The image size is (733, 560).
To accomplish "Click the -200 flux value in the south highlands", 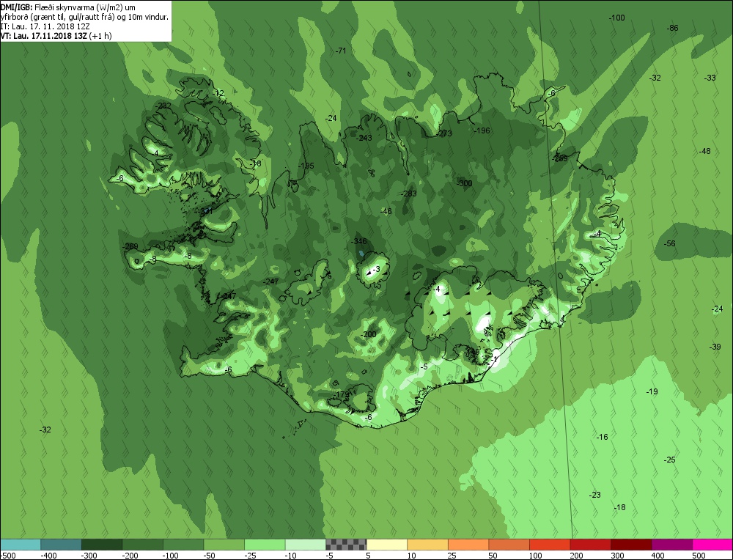I will click(x=369, y=334).
